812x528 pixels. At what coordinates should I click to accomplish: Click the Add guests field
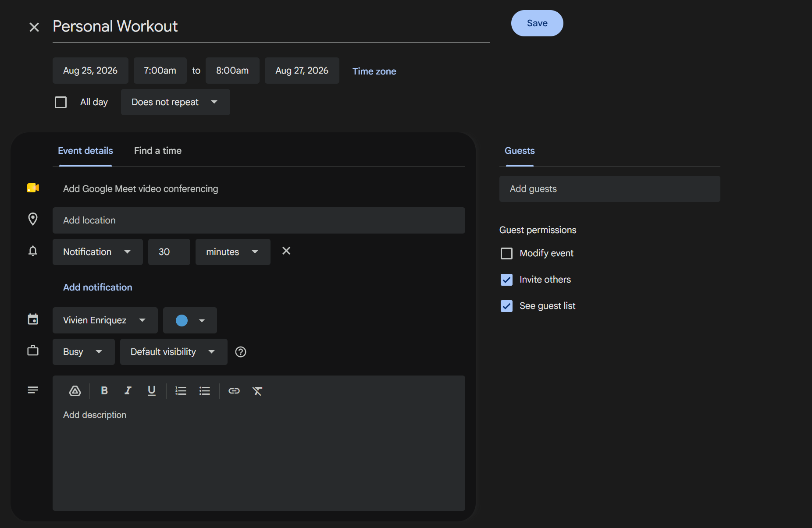[610, 189]
